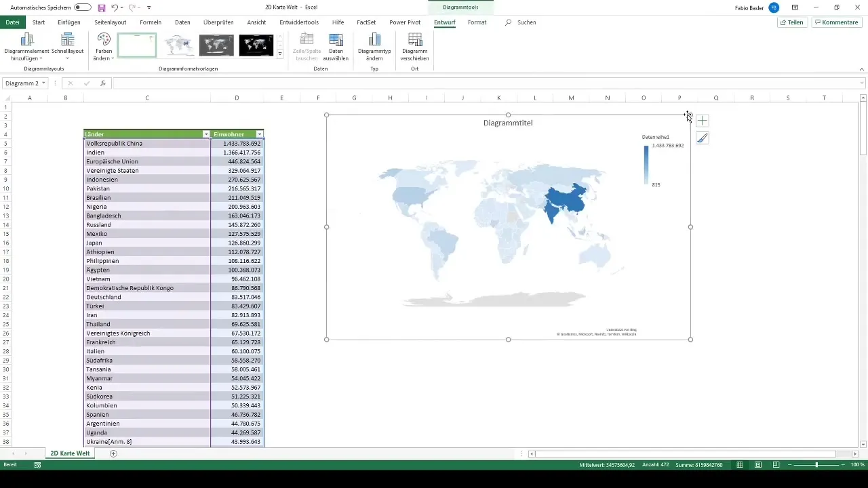Click the select all corner triangle
The width and height of the screenshot is (868, 488).
[6, 98]
